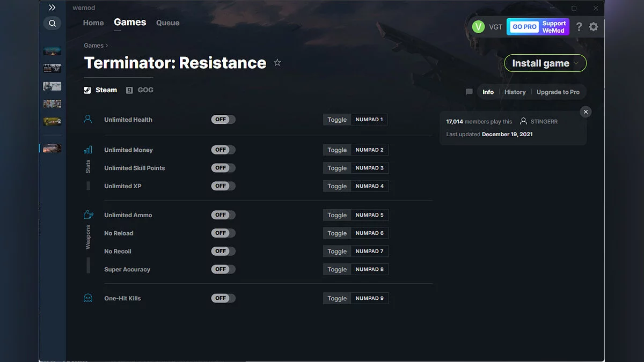Switch to the Queue tab
Screen dimensions: 644x362
[167, 23]
